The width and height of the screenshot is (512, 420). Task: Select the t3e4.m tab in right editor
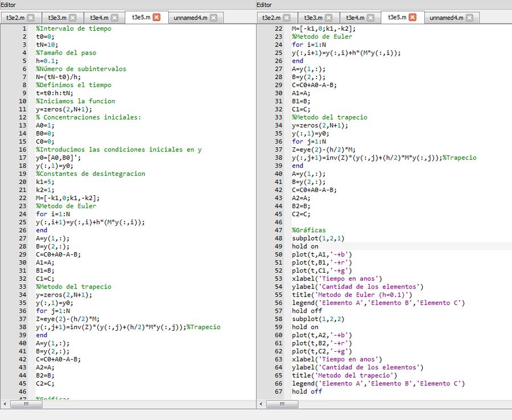(356, 18)
